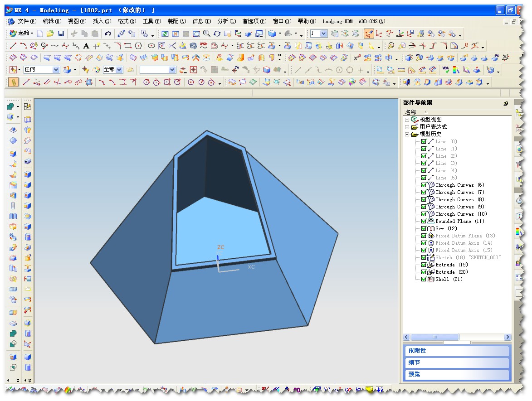This screenshot has height=401, width=532.
Task: Click the Line two-point icon on bottom toolbar
Action: (x=26, y=82)
